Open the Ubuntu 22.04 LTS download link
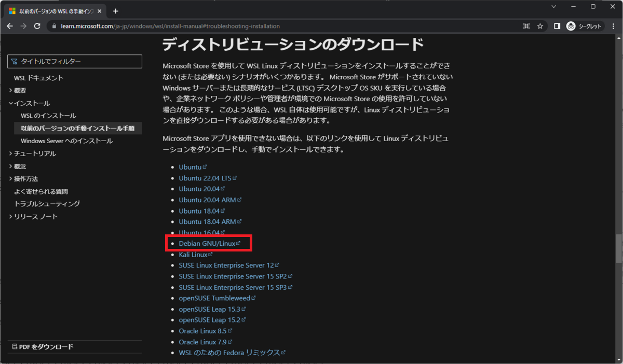The width and height of the screenshot is (623, 364). coord(208,178)
